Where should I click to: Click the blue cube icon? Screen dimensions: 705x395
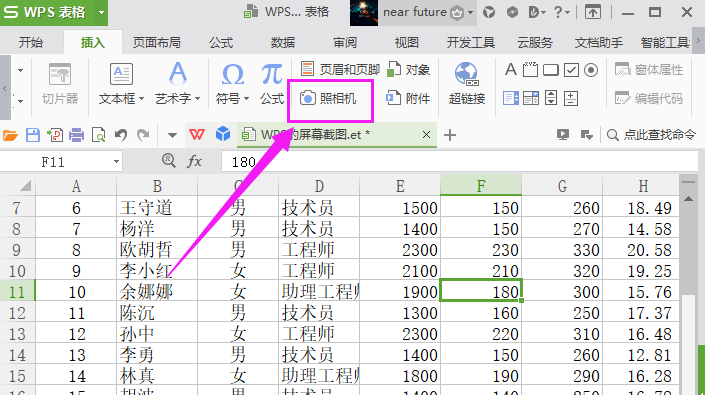click(x=223, y=134)
